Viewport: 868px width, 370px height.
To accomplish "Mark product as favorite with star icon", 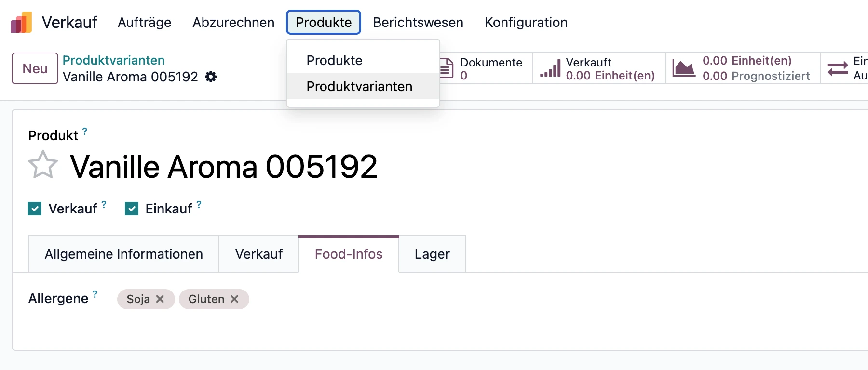I will 43,165.
